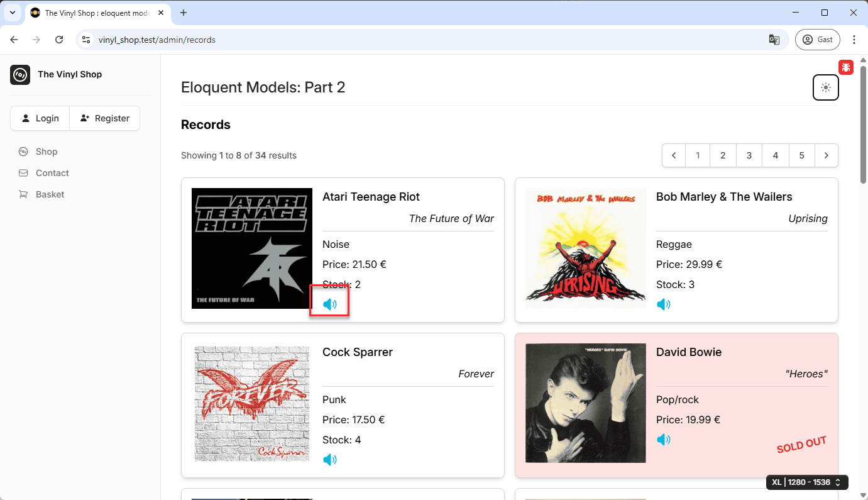Click the Price: 19.99 € text
Screen dimensions: 868x500
(688, 419)
